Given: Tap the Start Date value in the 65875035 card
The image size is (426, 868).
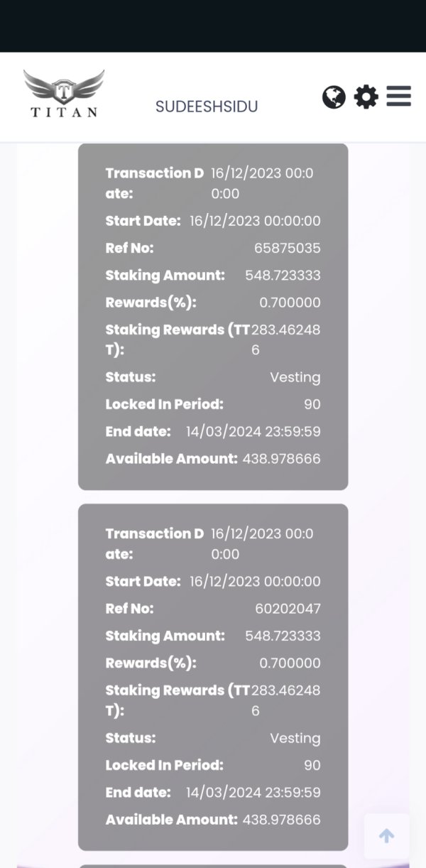Looking at the screenshot, I should coord(255,221).
